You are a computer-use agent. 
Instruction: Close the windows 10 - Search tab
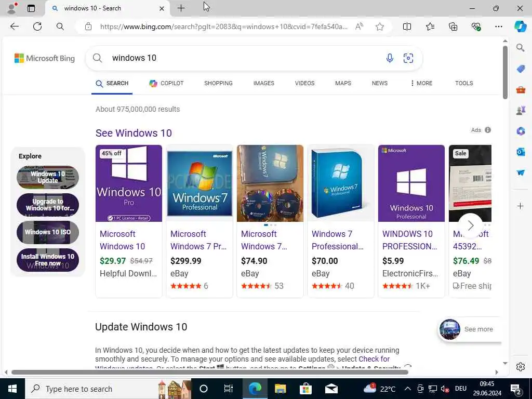pos(162,8)
